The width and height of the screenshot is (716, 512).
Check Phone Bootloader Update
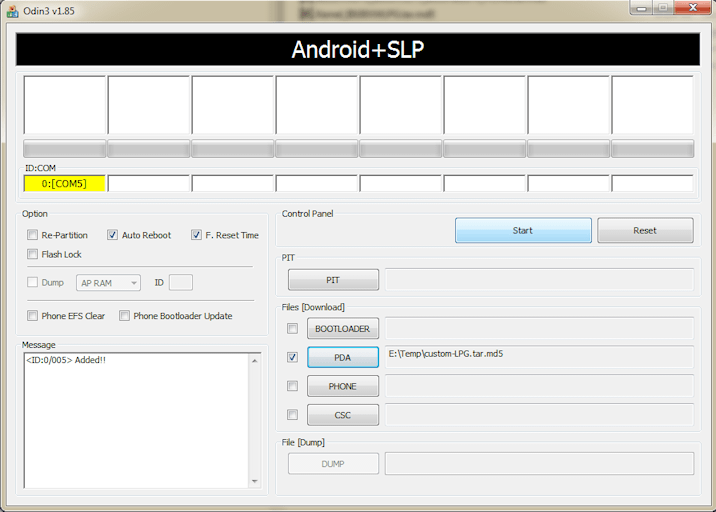[124, 316]
